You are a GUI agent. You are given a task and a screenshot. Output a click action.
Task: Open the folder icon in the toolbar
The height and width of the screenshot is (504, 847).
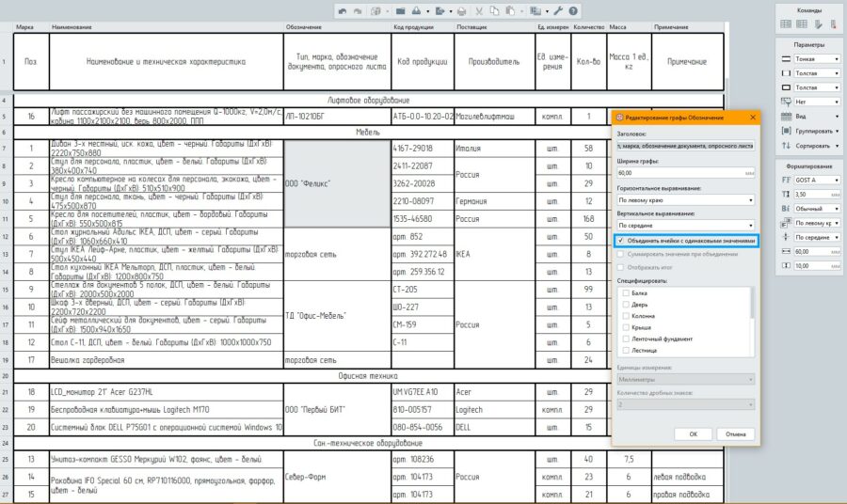[x=400, y=10]
